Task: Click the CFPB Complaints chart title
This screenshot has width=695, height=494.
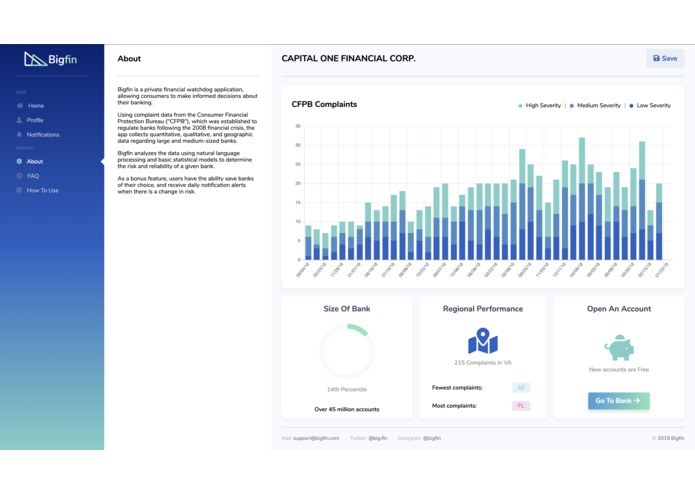Action: click(x=324, y=104)
